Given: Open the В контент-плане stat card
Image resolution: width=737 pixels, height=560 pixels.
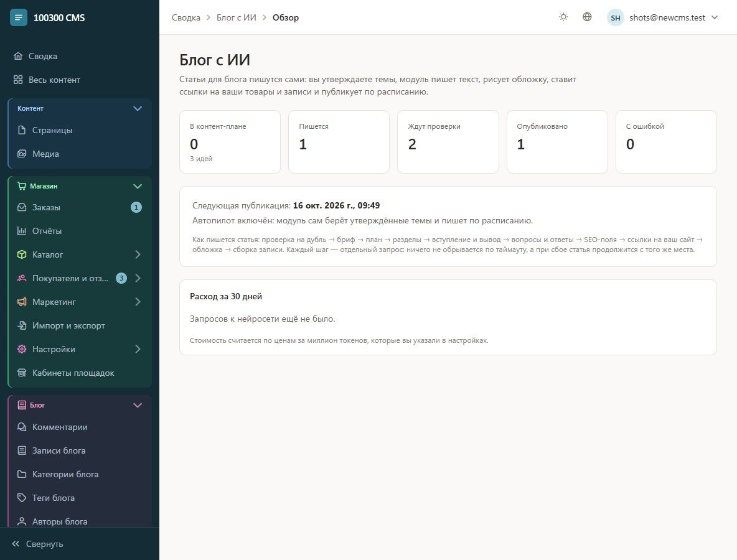Looking at the screenshot, I should point(230,142).
